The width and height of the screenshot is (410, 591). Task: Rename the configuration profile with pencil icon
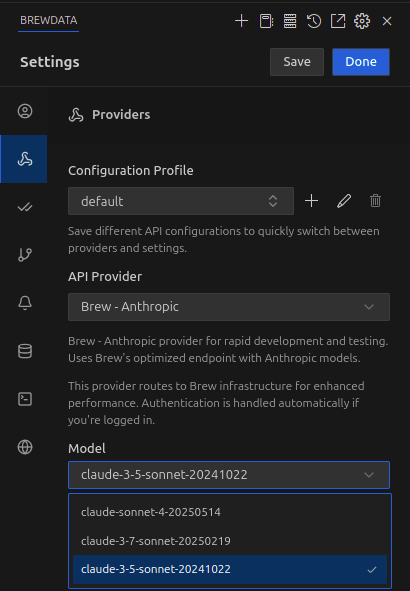(x=344, y=201)
